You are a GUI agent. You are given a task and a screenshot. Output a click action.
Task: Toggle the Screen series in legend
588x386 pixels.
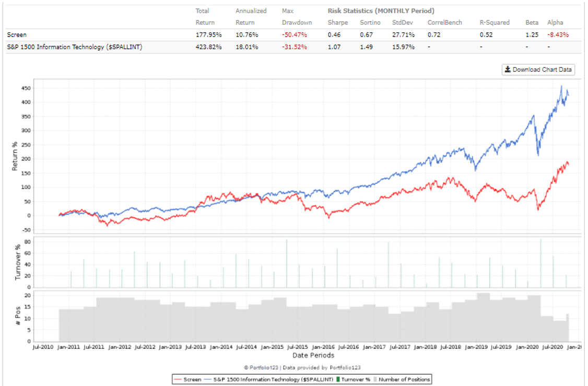point(188,379)
